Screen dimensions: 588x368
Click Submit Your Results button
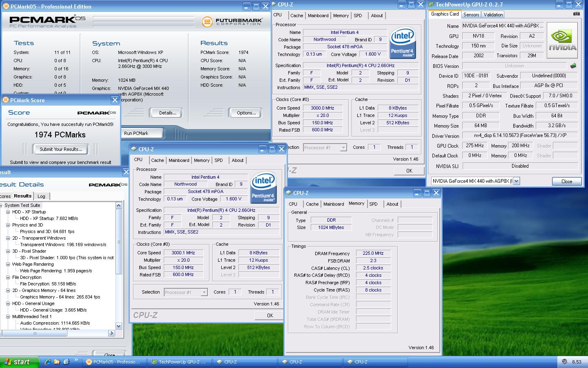coord(60,149)
